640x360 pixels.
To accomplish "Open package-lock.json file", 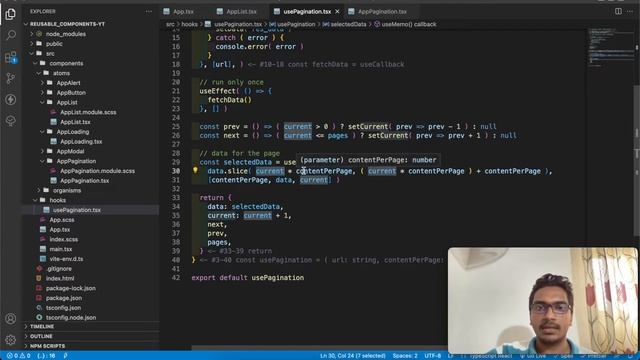I will 70,289.
